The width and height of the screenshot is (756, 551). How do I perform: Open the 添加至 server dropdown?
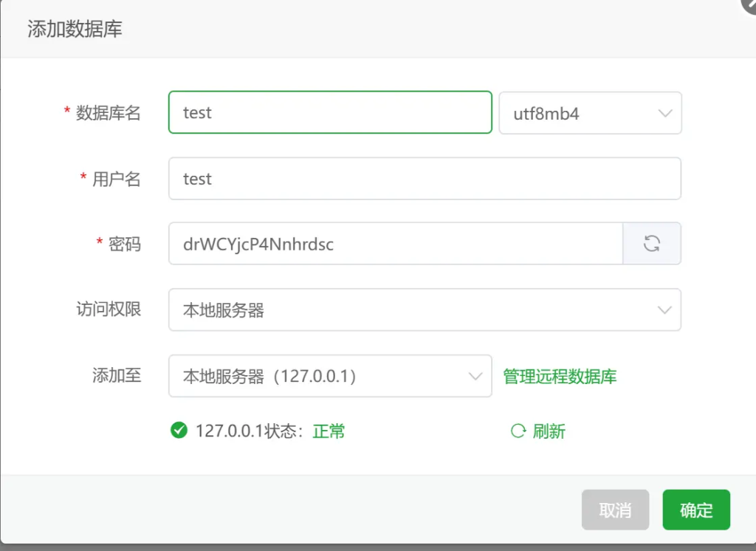point(330,376)
